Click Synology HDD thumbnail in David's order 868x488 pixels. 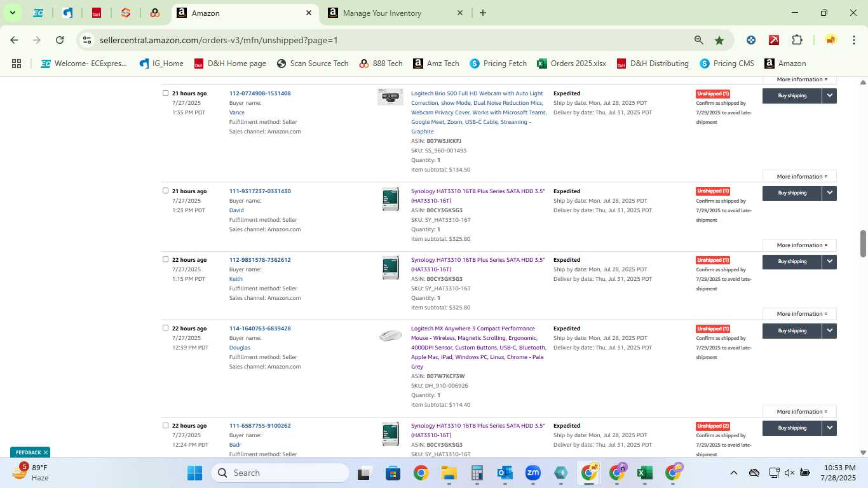tap(390, 200)
